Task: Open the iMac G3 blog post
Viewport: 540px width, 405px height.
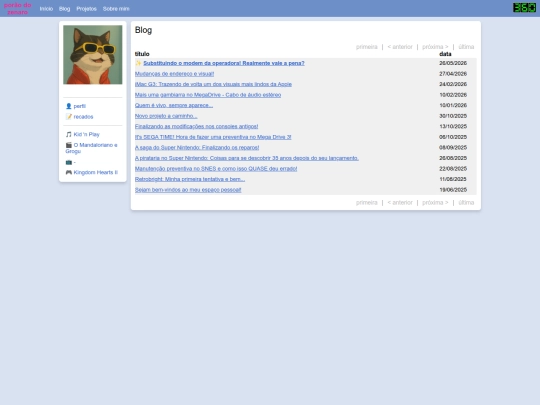Action: click(213, 84)
